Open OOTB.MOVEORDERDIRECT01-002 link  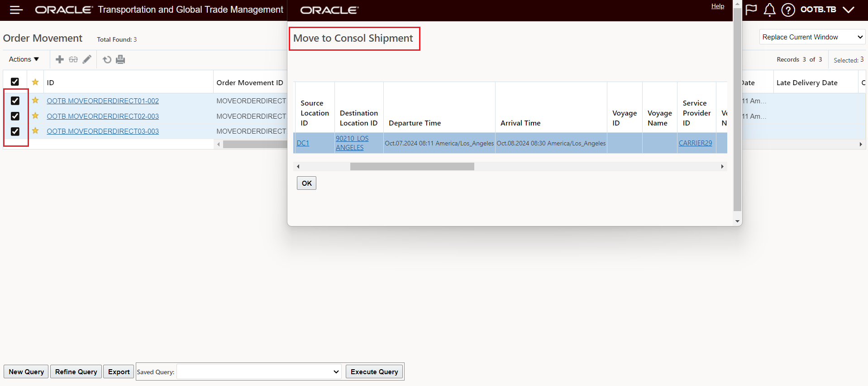tap(103, 101)
